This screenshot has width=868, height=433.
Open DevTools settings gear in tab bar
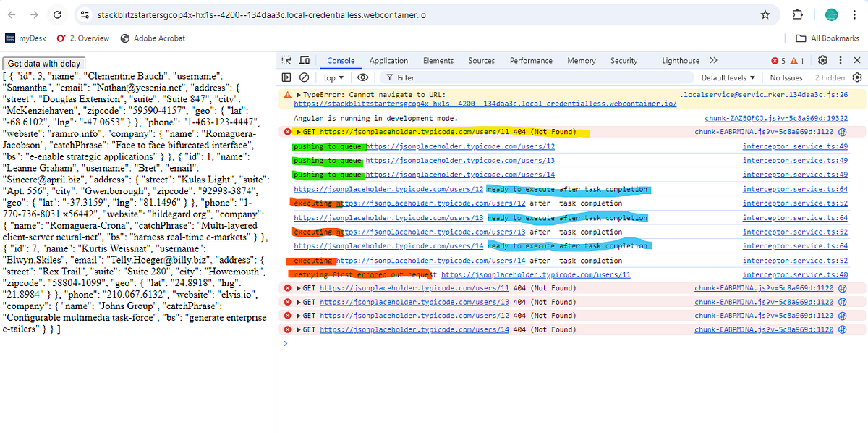tap(823, 61)
